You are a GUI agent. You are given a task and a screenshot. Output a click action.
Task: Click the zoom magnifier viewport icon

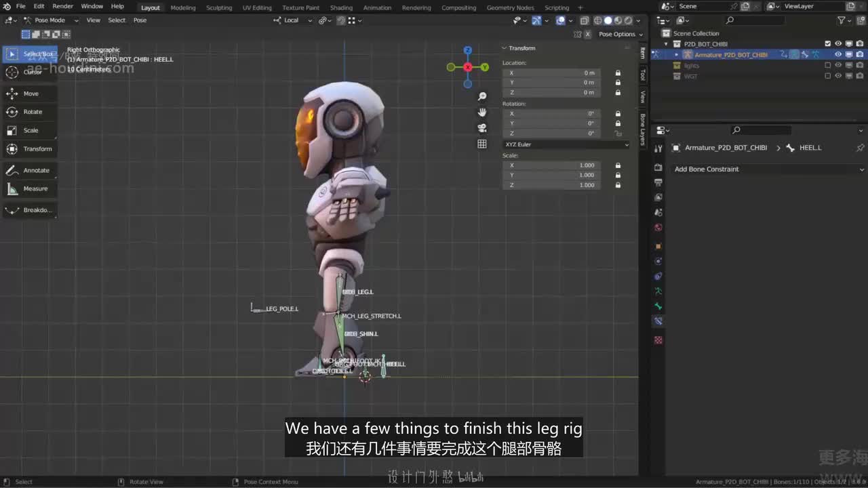pos(482,96)
